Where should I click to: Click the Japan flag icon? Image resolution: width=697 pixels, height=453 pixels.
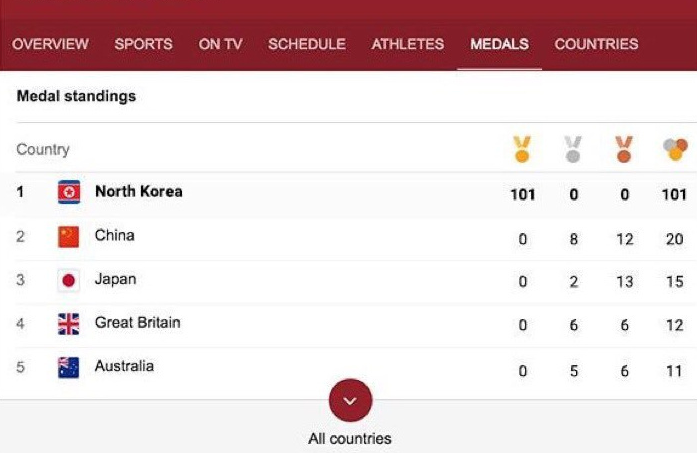pos(68,280)
